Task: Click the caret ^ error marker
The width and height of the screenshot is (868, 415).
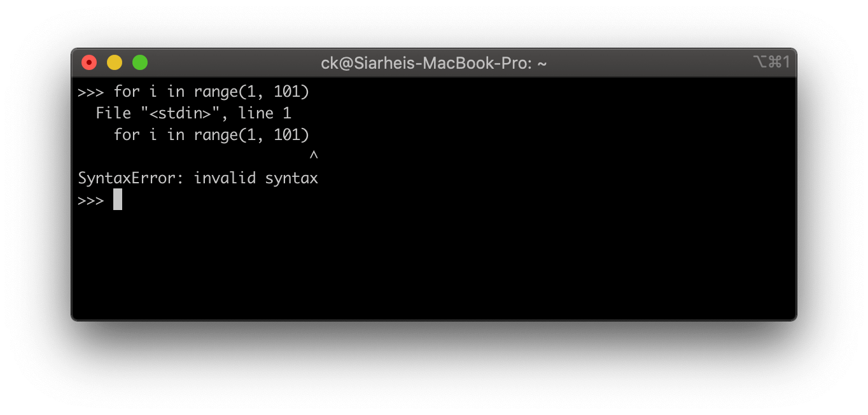Action: coord(313,155)
